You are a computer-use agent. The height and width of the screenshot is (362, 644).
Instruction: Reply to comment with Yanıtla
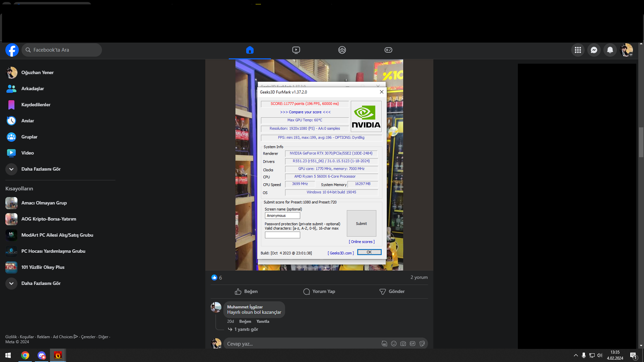coord(263,321)
